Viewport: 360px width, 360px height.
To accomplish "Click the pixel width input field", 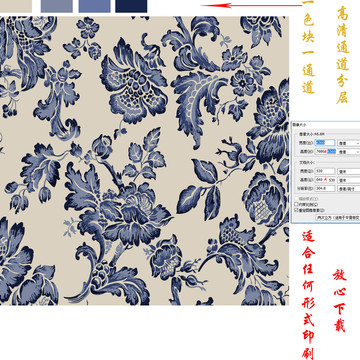I will click(325, 143).
